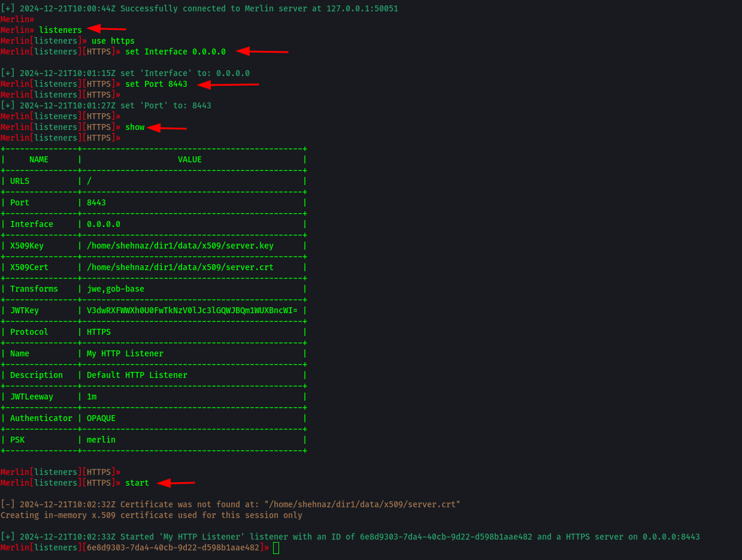
Task: Click the Transforms name cell
Action: point(34,289)
